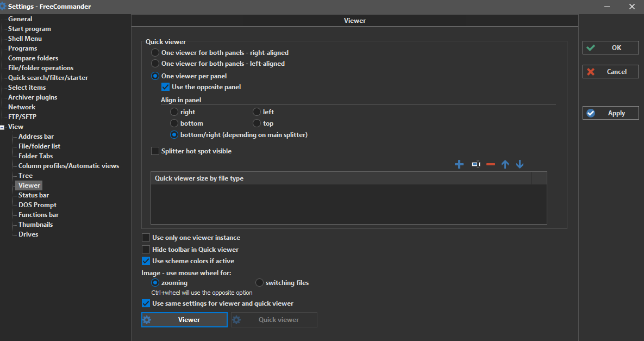
Task: Open Drives settings page
Action: click(28, 234)
